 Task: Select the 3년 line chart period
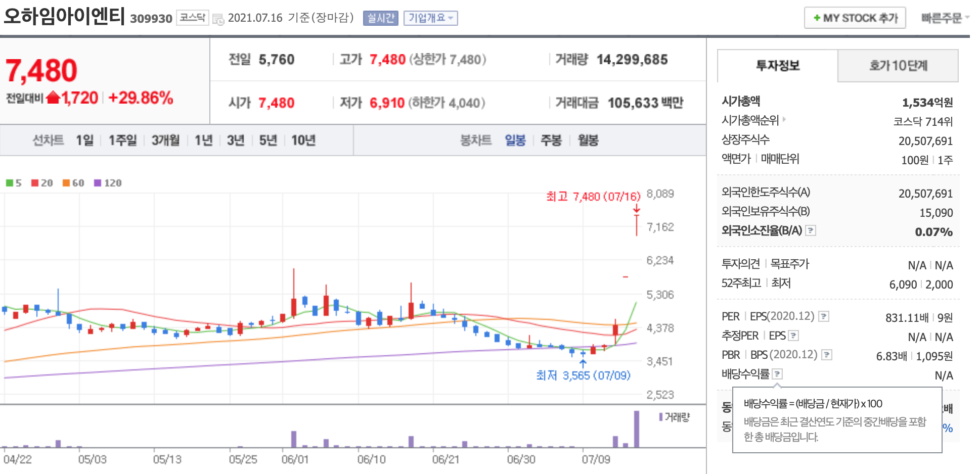[236, 140]
